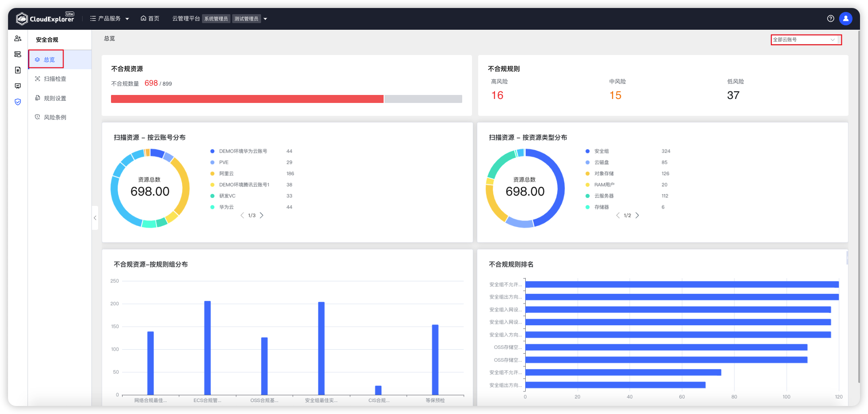Click the 系统管理员 role tag
Image resolution: width=868 pixels, height=414 pixels.
[216, 19]
